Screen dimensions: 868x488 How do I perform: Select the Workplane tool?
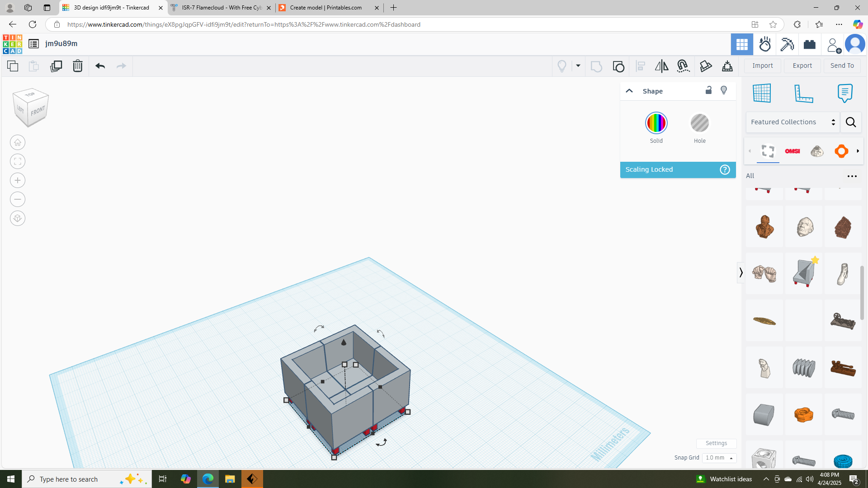[x=762, y=93]
